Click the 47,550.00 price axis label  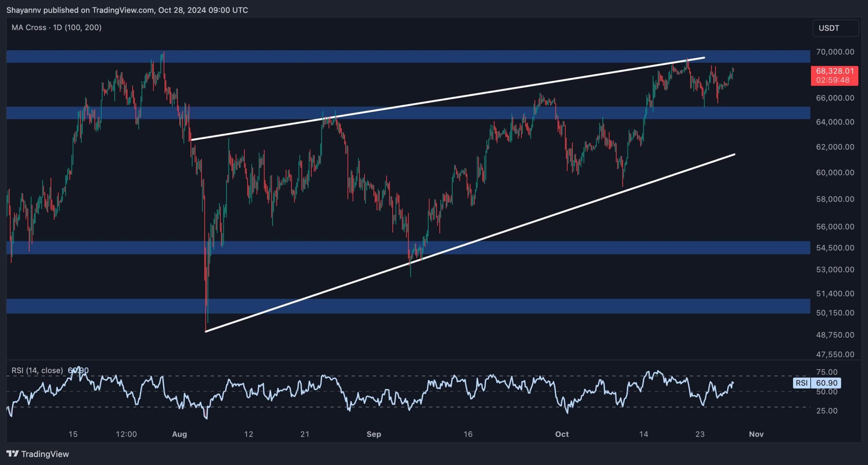835,355
